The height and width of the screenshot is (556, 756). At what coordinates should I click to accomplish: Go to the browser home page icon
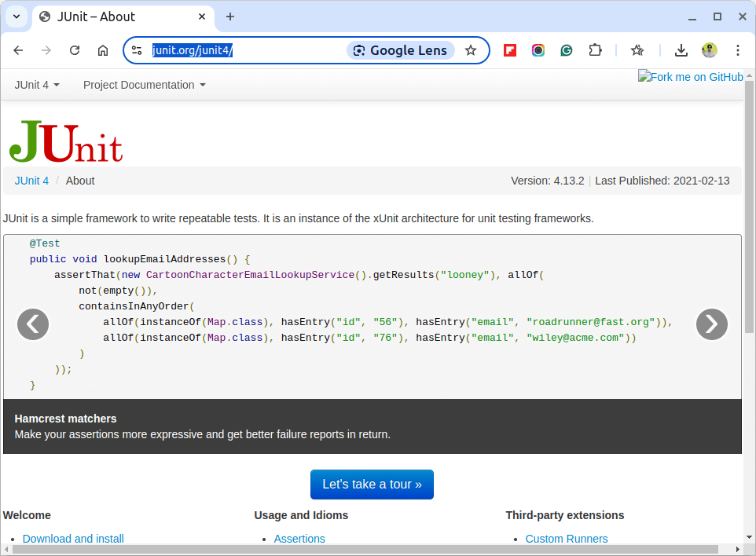[x=103, y=50]
